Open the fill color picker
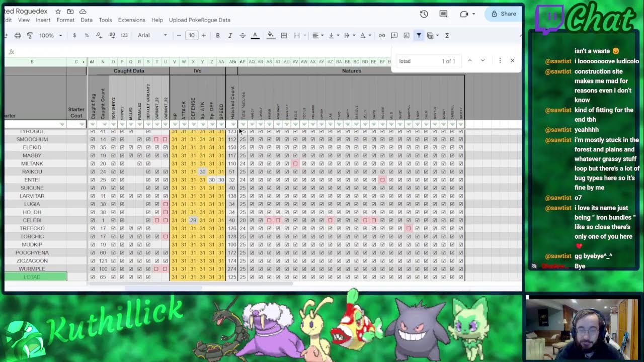Image resolution: width=644 pixels, height=362 pixels. (271, 35)
